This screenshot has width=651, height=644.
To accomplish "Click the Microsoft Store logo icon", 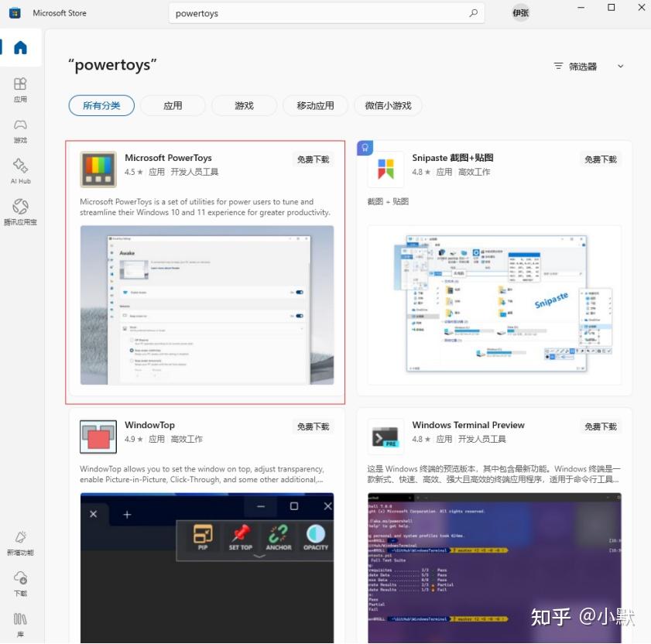I will tap(15, 13).
